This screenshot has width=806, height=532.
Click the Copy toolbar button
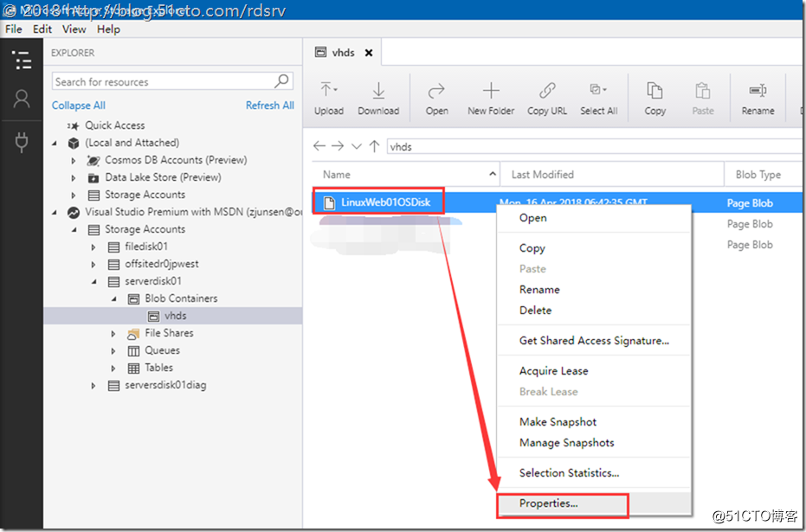click(x=654, y=98)
